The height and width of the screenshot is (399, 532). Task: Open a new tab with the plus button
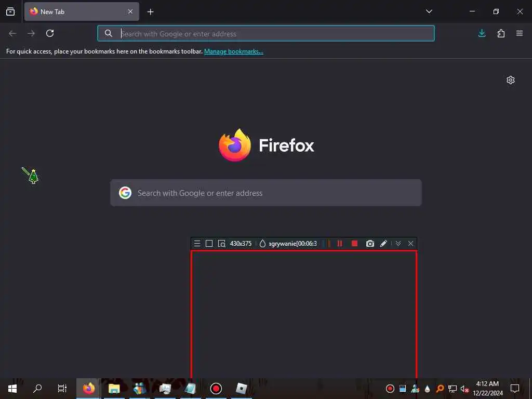coord(150,12)
